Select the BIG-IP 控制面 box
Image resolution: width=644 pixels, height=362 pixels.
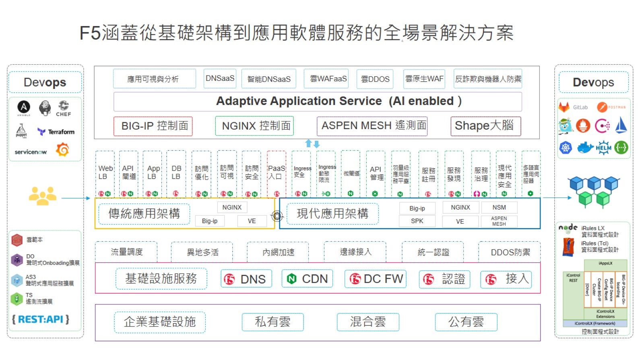(153, 126)
